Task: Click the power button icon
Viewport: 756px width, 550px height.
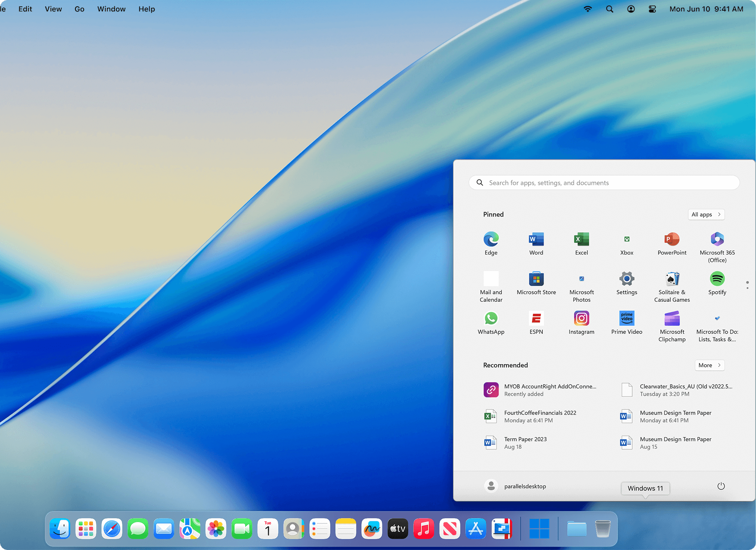Action: tap(721, 486)
